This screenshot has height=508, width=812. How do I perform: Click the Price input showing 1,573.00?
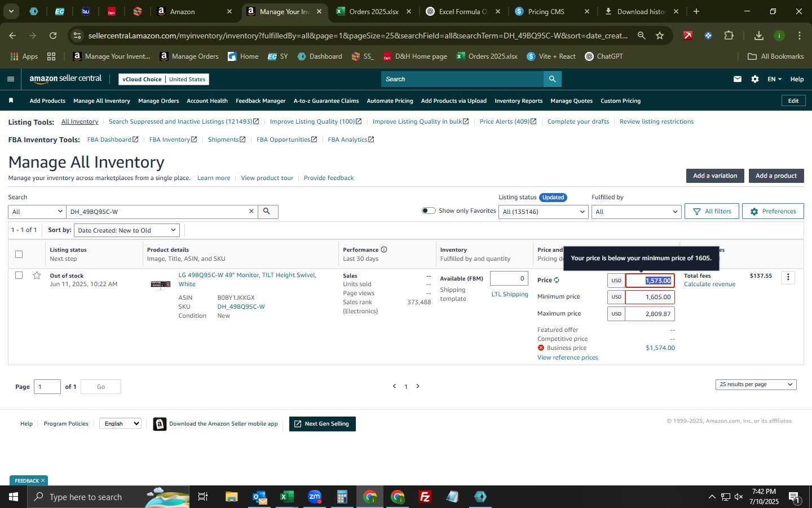pos(650,281)
